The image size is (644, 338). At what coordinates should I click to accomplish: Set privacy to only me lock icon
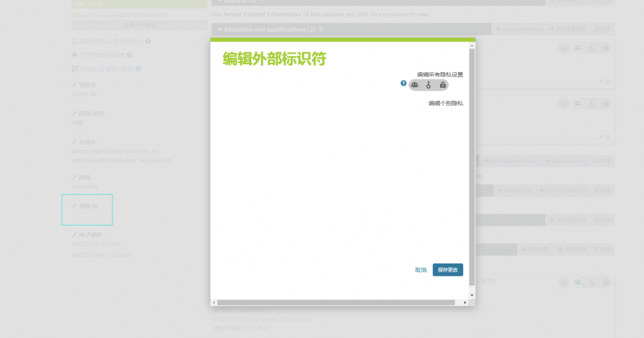tap(442, 85)
